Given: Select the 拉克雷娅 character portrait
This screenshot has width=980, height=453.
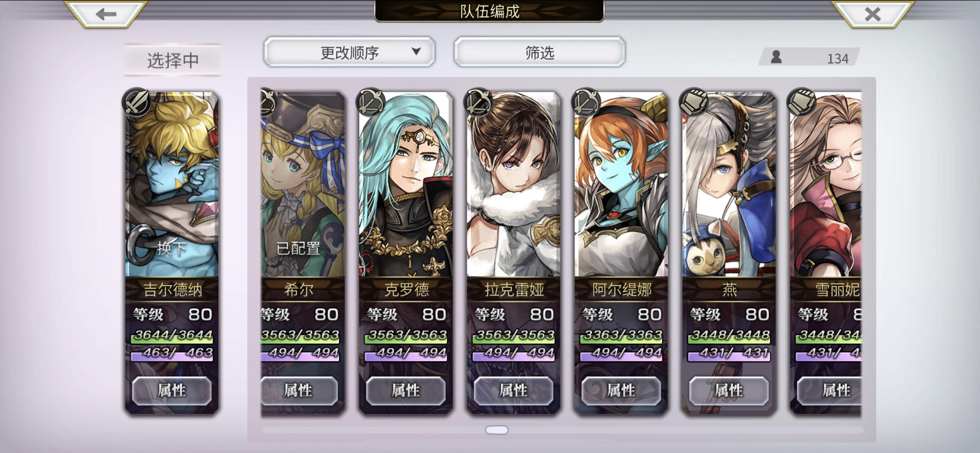Looking at the screenshot, I should (x=514, y=185).
